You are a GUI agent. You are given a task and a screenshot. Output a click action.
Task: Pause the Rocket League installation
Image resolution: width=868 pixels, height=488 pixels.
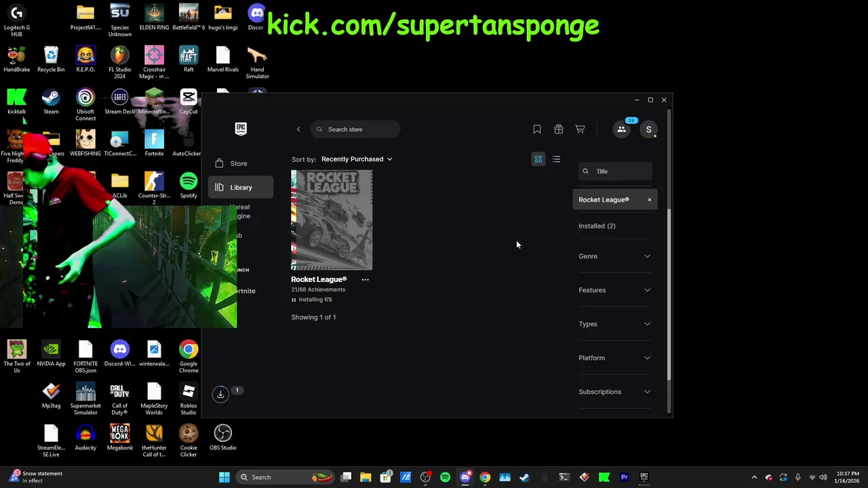click(x=294, y=300)
